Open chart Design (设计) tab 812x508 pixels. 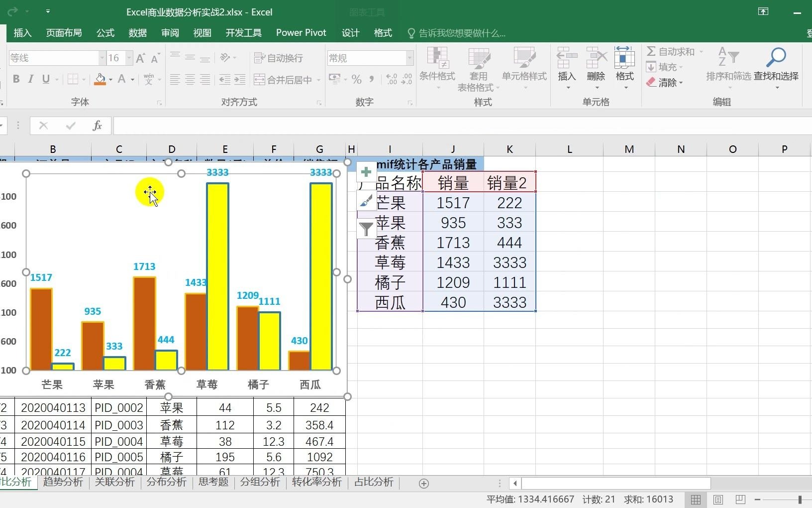pyautogui.click(x=351, y=33)
